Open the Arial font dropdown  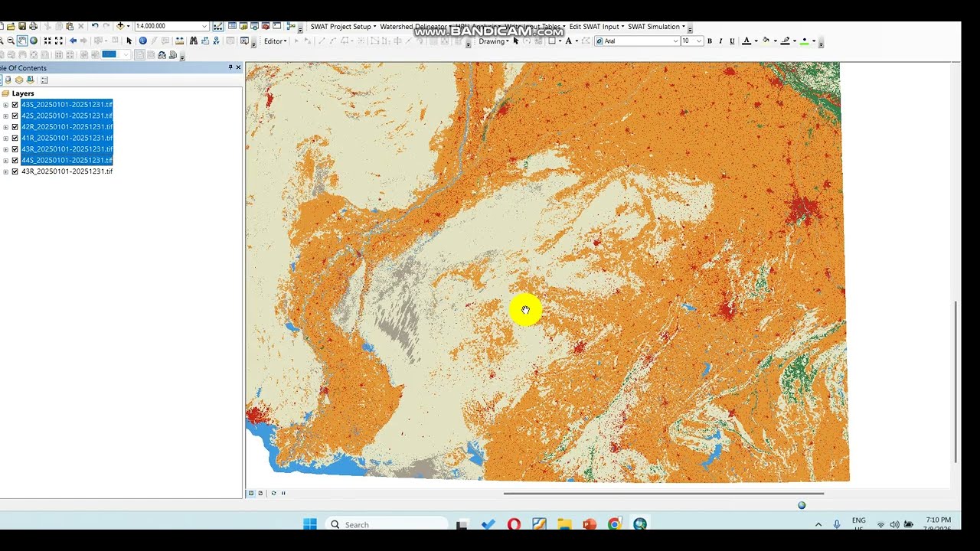[675, 41]
